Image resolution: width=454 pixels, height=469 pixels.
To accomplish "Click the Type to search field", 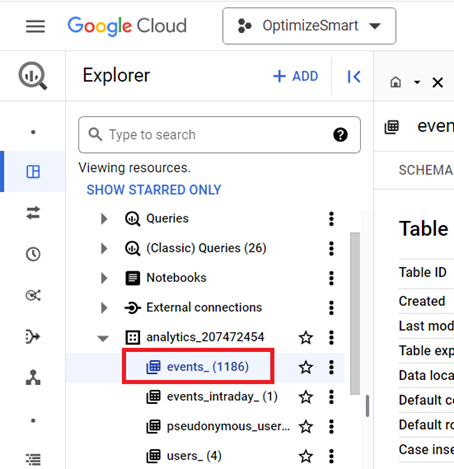I will (x=219, y=135).
